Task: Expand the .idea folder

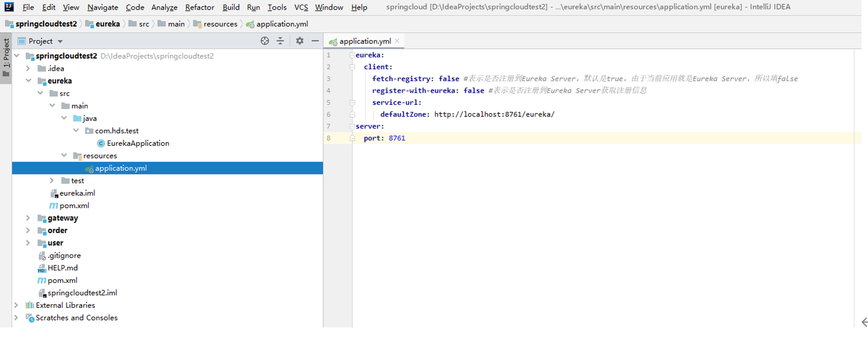Action: [x=28, y=68]
